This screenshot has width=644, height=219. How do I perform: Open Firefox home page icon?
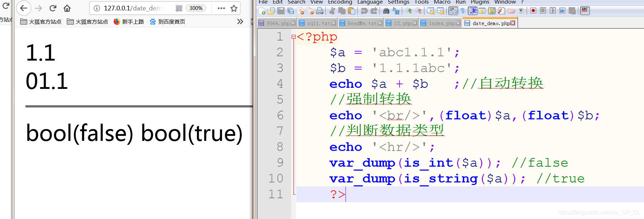[67, 8]
